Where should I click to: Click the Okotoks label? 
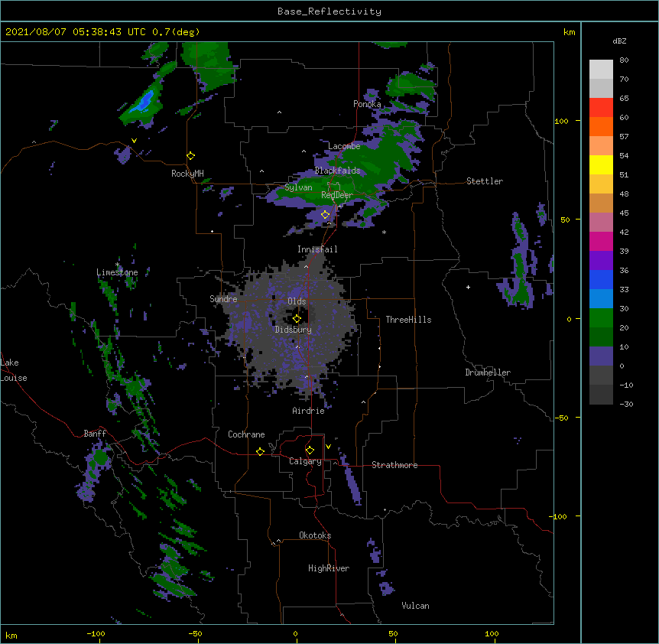click(x=315, y=535)
